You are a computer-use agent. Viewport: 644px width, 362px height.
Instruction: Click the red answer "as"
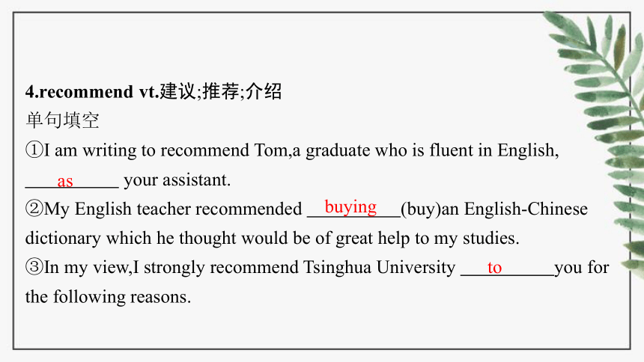(65, 182)
